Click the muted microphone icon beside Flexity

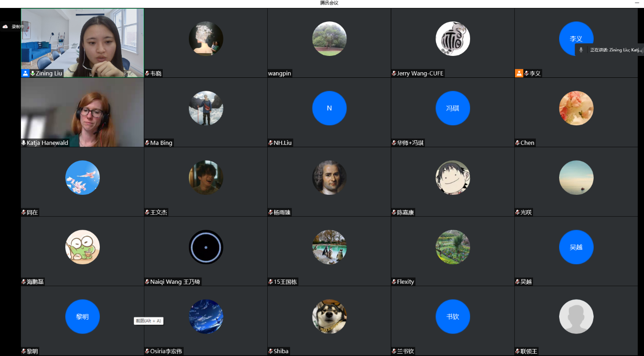click(394, 281)
